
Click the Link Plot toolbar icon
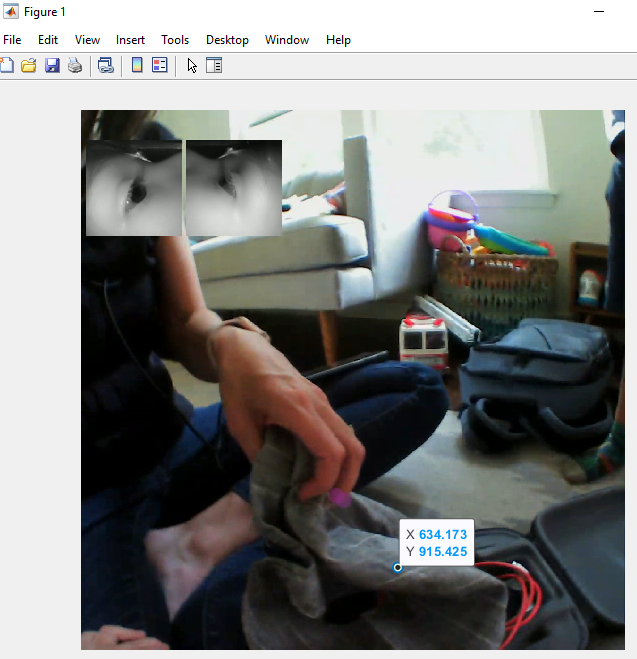[x=105, y=66]
